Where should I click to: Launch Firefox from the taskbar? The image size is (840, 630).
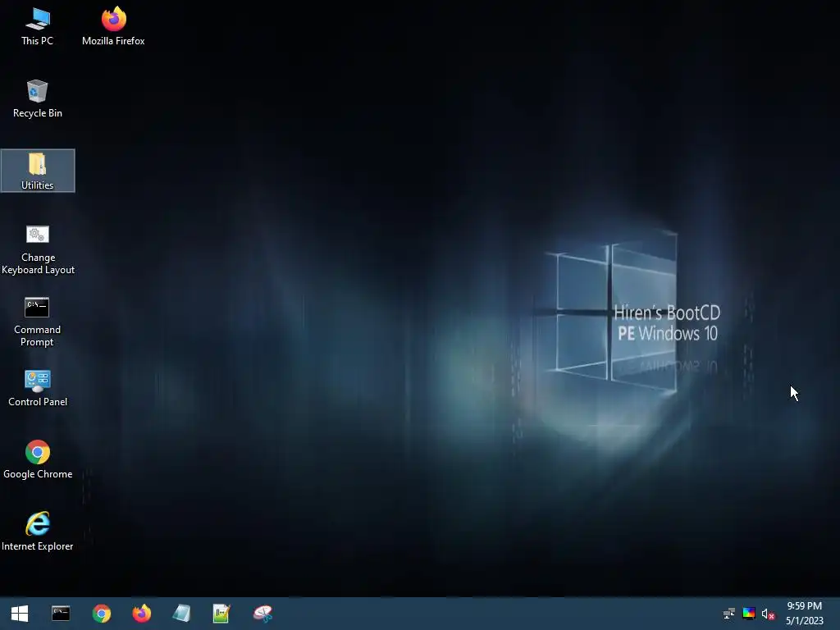pyautogui.click(x=142, y=614)
